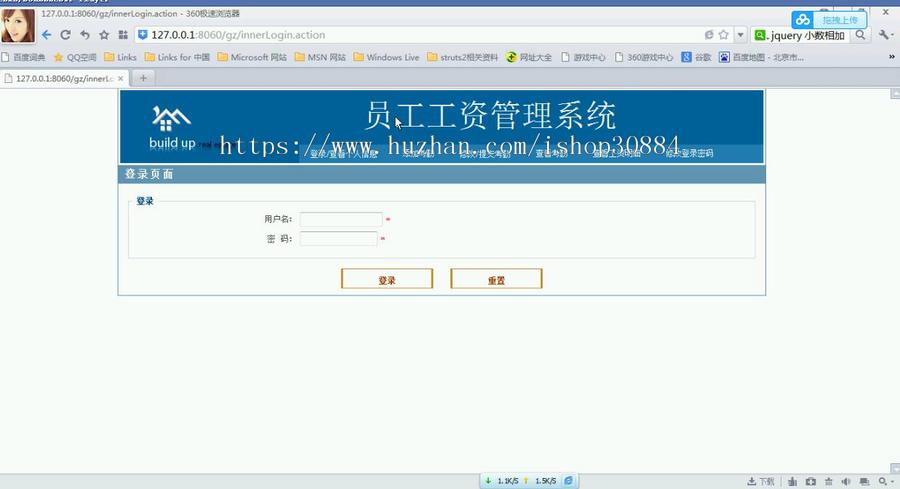
Task: Open the zoom level dropdown in status bar
Action: coord(884,481)
